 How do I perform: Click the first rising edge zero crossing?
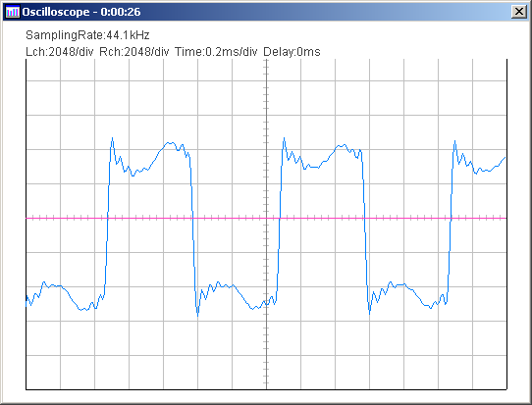[x=108, y=219]
